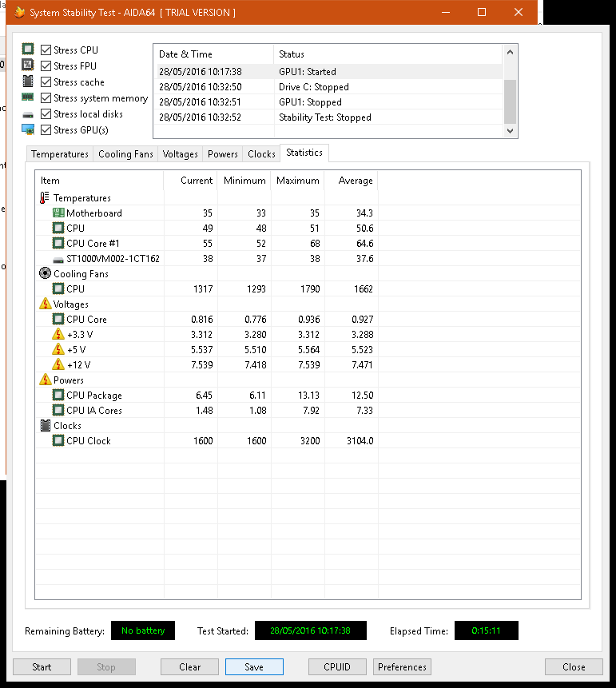616x688 pixels.
Task: Disable the Stress GPU(s) checkbox
Action: click(46, 130)
